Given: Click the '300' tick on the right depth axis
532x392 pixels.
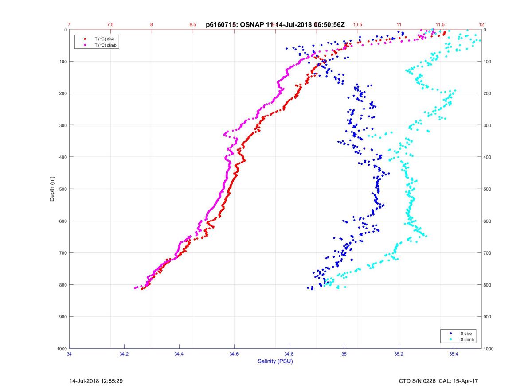Looking at the screenshot, I should (488, 125).
